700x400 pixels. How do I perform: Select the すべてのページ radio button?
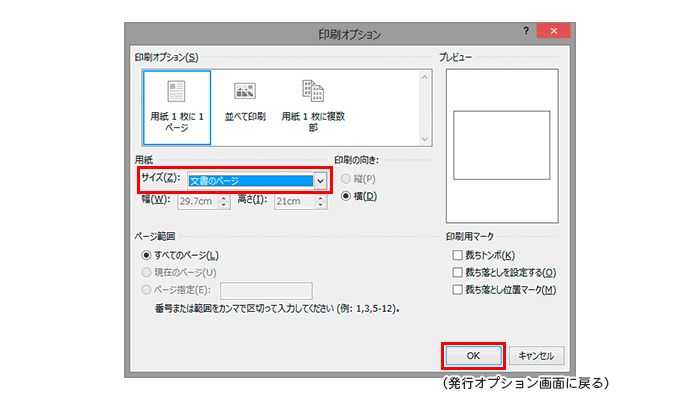pos(146,255)
